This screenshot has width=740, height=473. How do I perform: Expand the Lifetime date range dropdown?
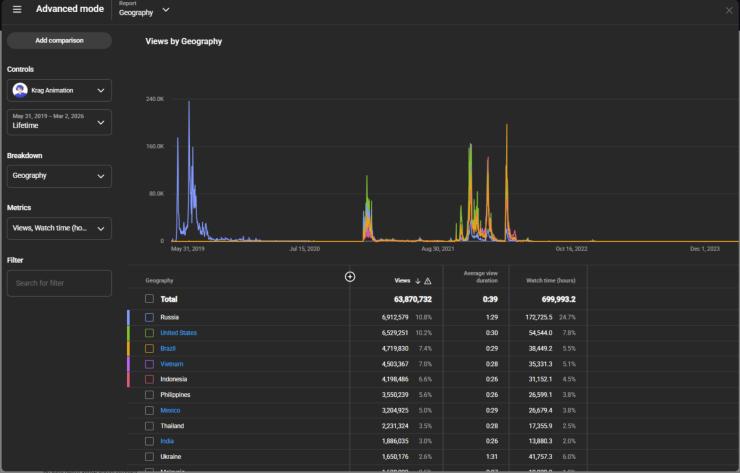(x=59, y=122)
